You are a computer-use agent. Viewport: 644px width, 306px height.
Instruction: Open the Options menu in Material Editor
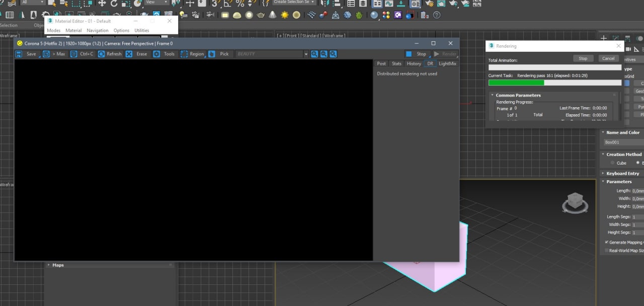coord(121,30)
